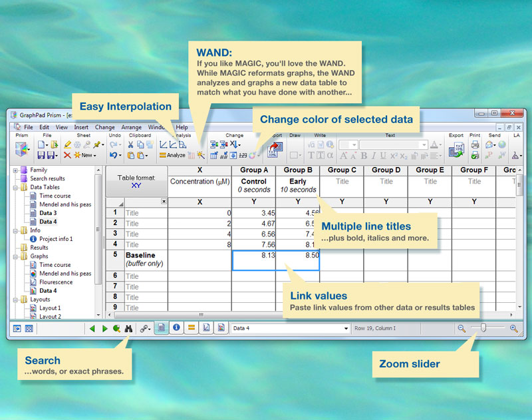Click the green Next sheet arrow

[105, 328]
